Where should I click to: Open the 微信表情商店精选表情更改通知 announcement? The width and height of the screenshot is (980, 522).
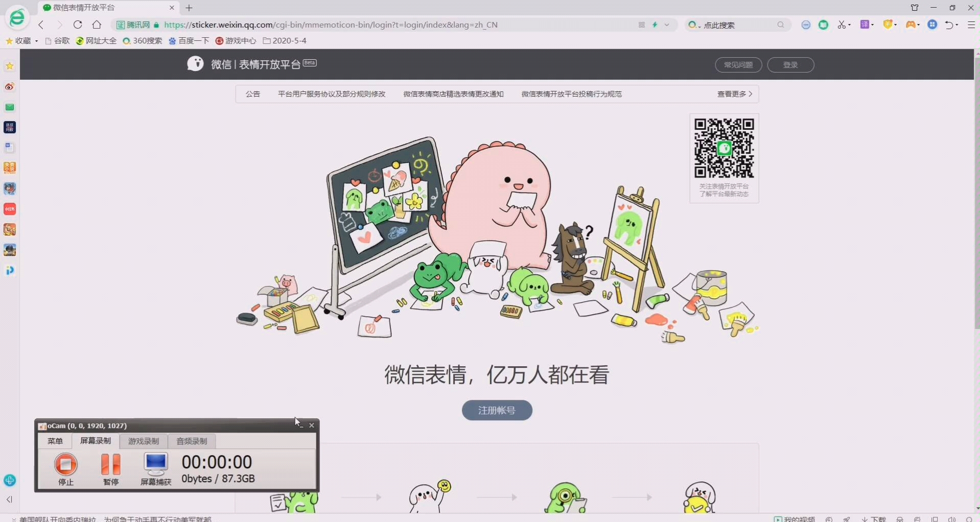click(453, 94)
